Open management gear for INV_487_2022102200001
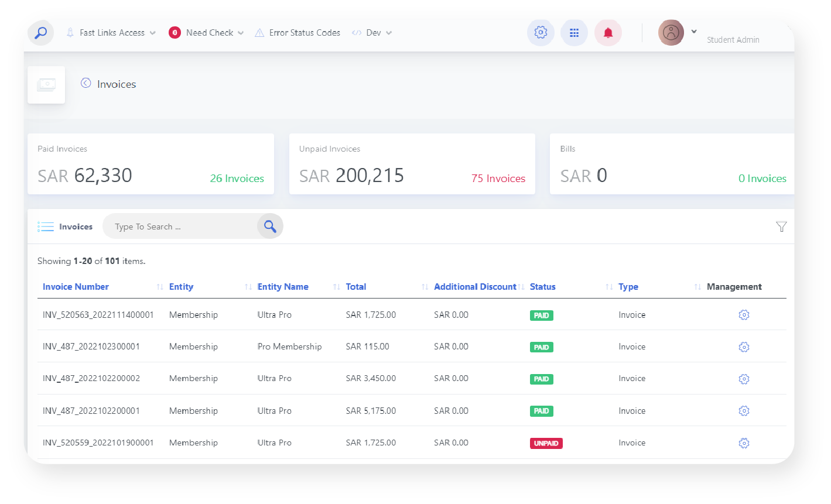 (x=744, y=411)
